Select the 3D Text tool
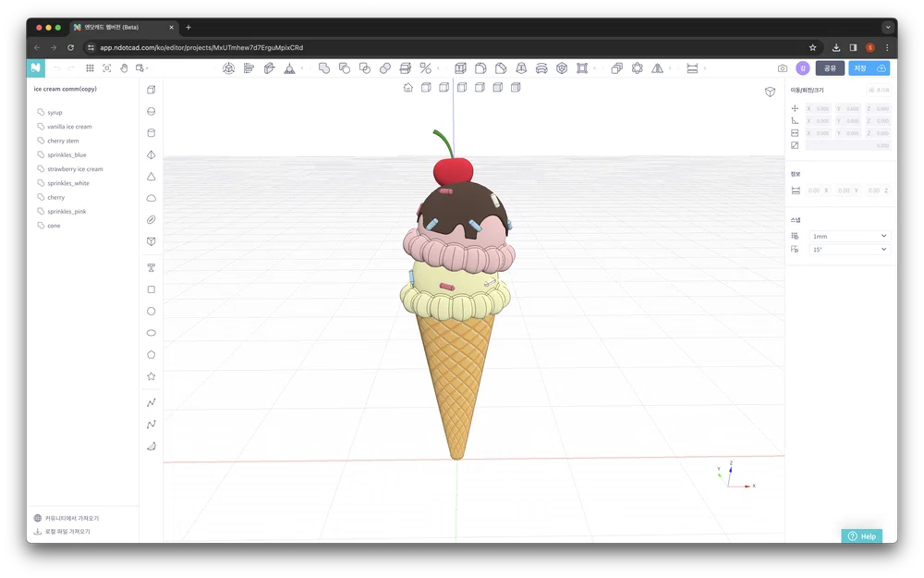This screenshot has width=924, height=578. pyautogui.click(x=151, y=267)
